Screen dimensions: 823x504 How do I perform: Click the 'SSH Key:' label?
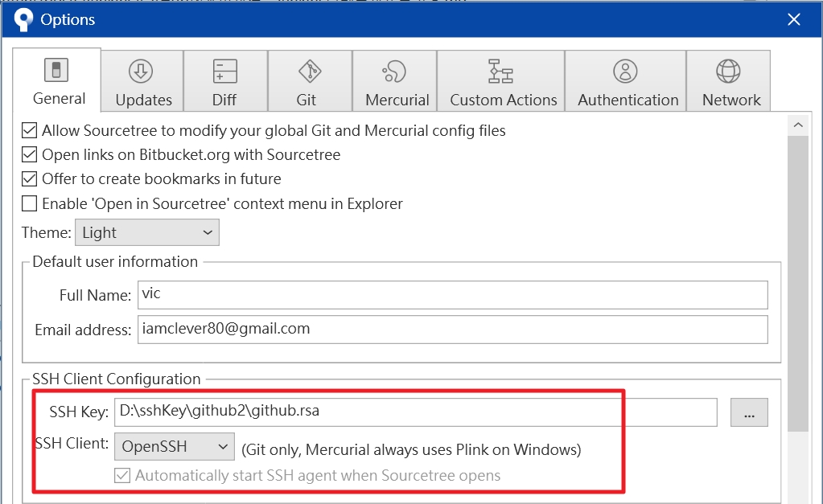(x=79, y=412)
